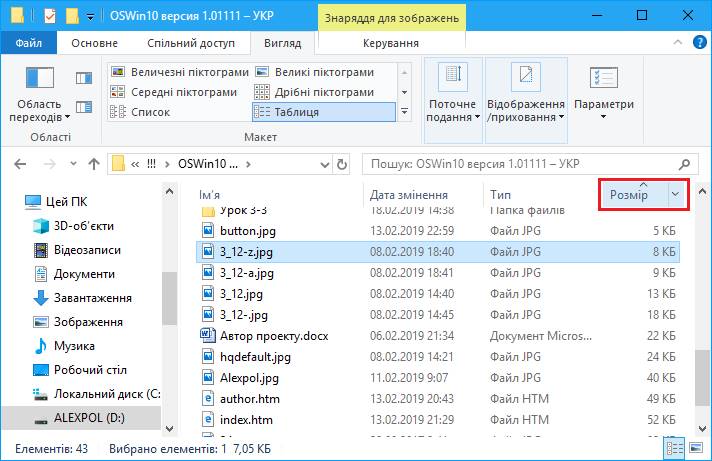Screen dimensions: 712x461
Task: Click the search magnifier icon
Action: point(685,164)
